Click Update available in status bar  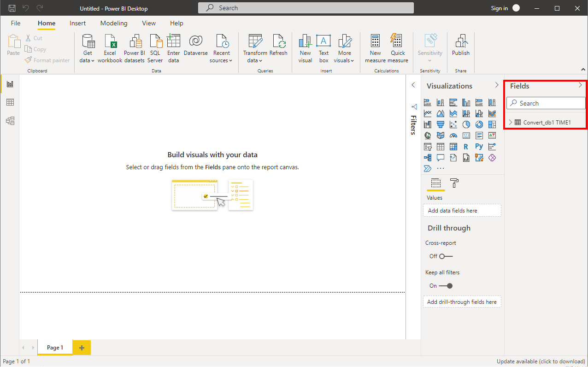point(540,361)
